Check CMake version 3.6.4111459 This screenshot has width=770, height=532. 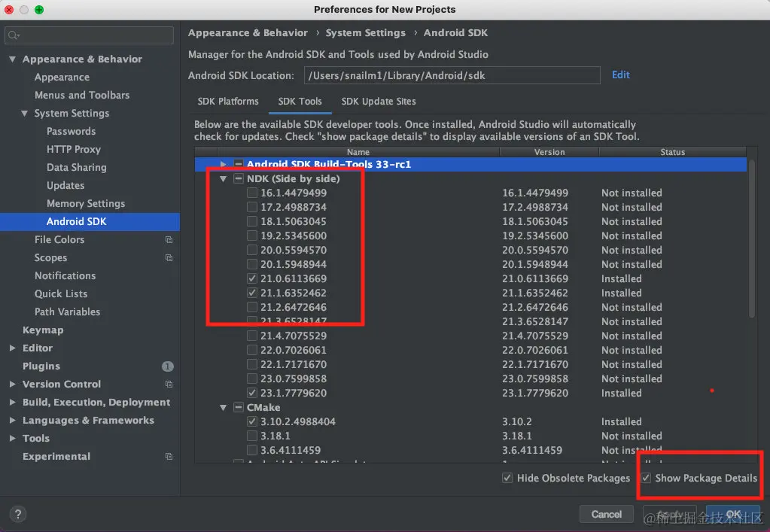(x=252, y=450)
